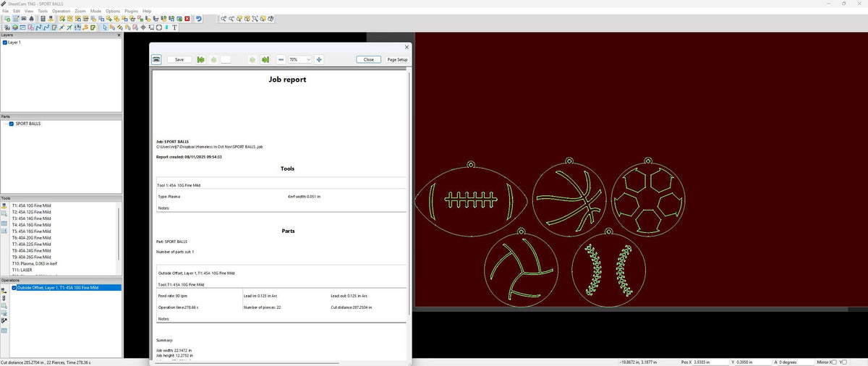Zoom out the report with minus button
The image size is (868, 366).
pos(281,59)
